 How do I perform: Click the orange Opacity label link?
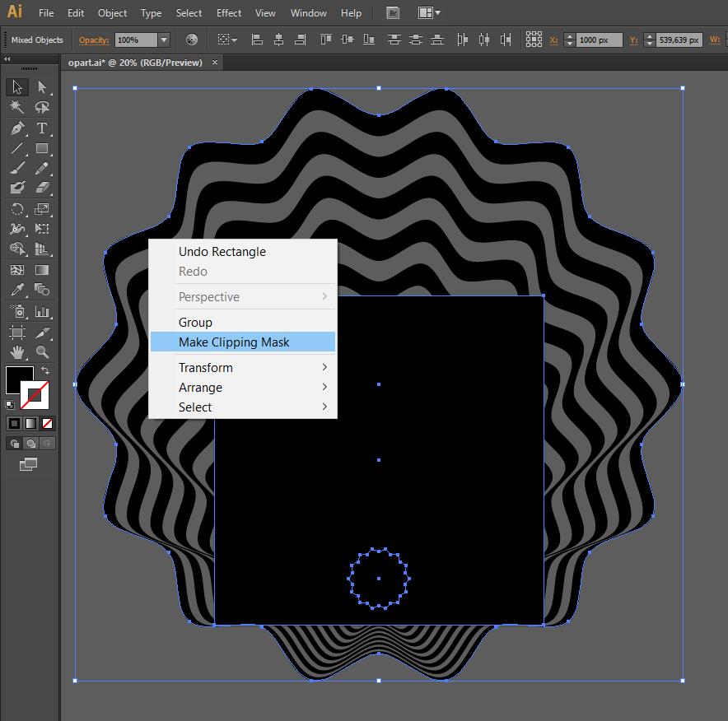[x=93, y=40]
